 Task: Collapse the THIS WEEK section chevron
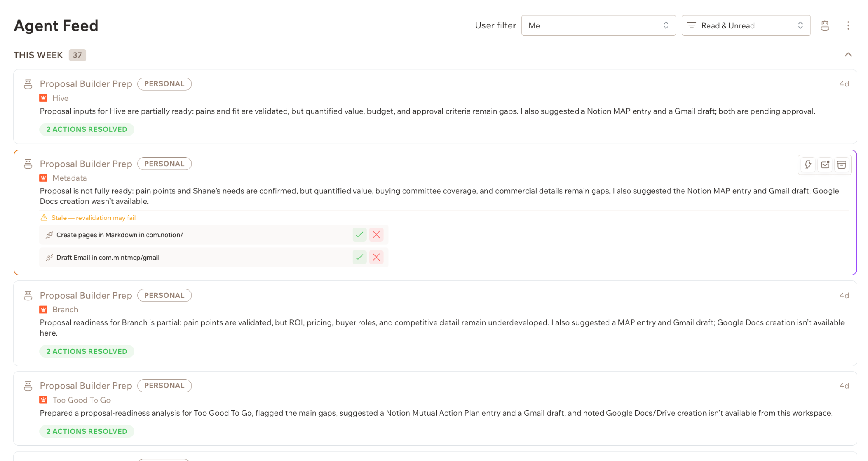coord(848,55)
